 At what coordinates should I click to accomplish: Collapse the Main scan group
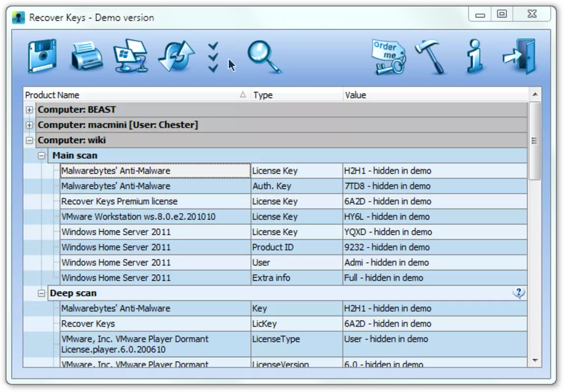(42, 156)
